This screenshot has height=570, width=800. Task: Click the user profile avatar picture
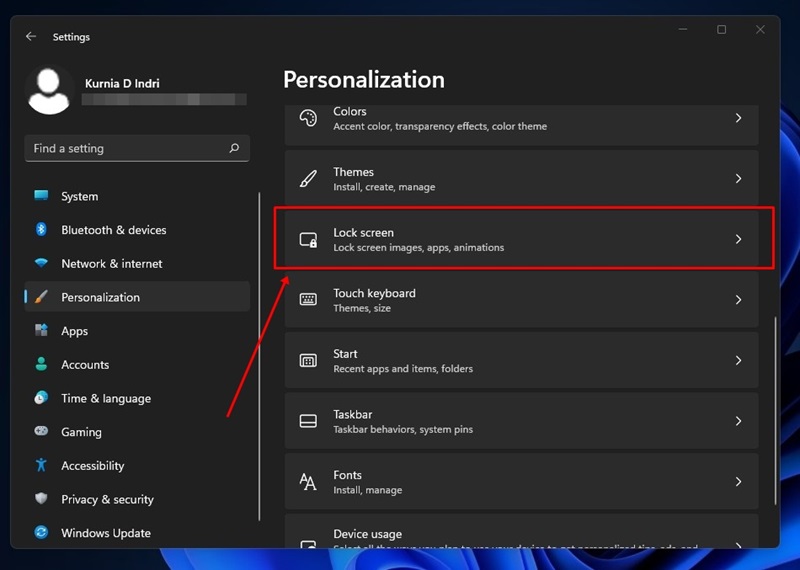(49, 91)
